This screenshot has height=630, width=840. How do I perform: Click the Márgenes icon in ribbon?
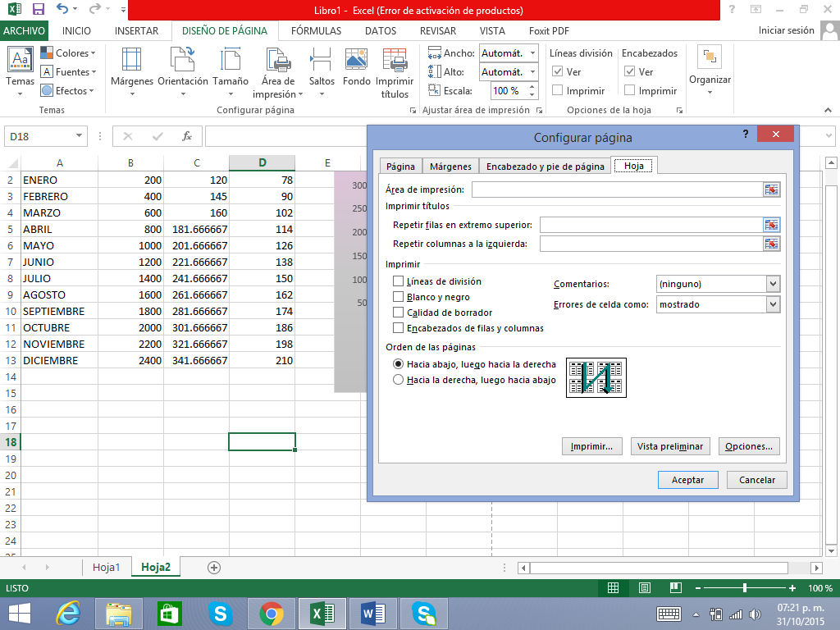point(131,62)
